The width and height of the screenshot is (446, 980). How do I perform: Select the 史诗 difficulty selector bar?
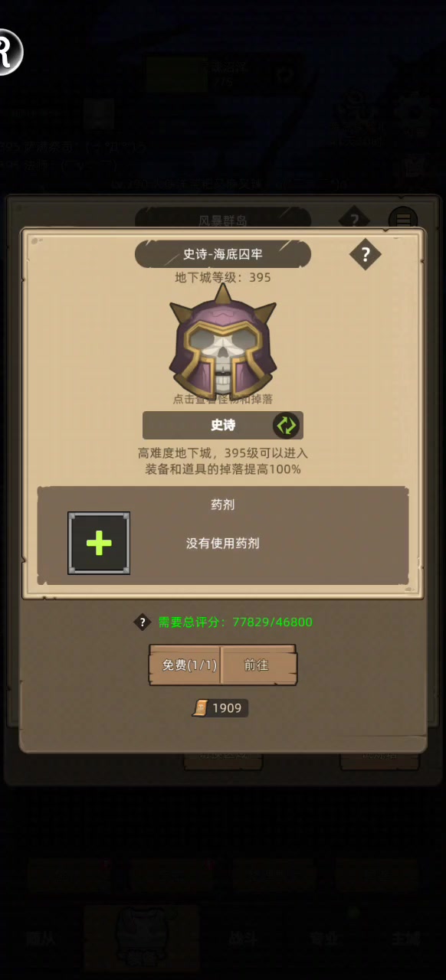click(223, 425)
